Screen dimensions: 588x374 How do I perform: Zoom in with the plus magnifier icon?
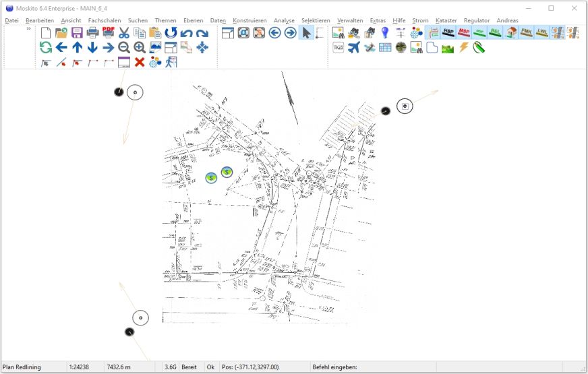pos(140,47)
